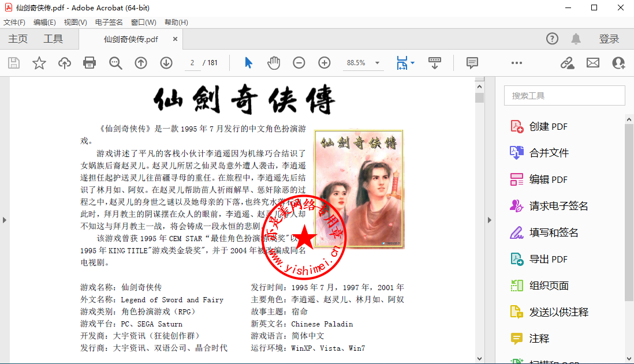634x364 pixels.
Task: Open the 电子签名 menu
Action: coord(109,22)
